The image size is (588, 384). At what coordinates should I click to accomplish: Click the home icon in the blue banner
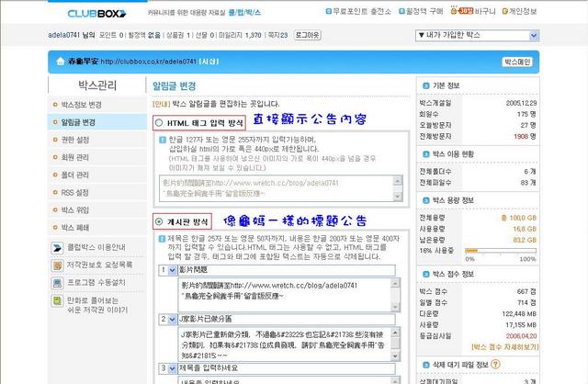[60, 62]
